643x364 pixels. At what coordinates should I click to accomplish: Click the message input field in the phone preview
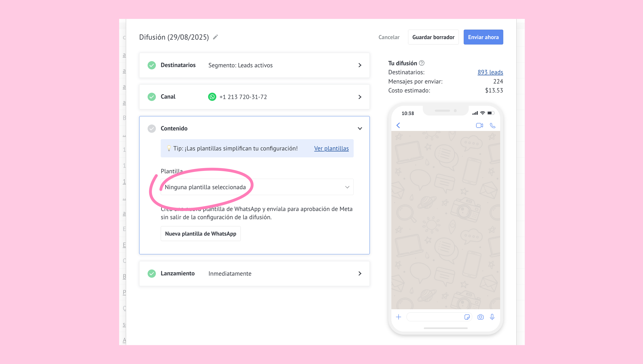pyautogui.click(x=435, y=317)
